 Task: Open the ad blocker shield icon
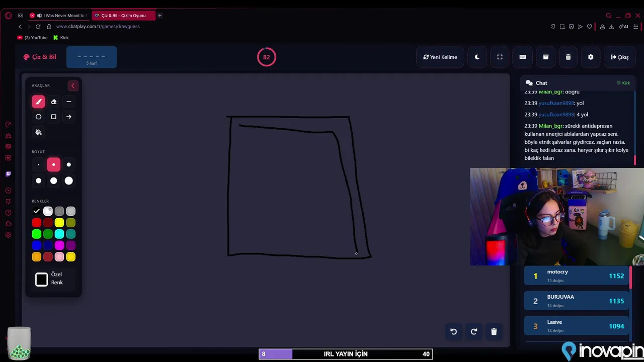point(571,27)
